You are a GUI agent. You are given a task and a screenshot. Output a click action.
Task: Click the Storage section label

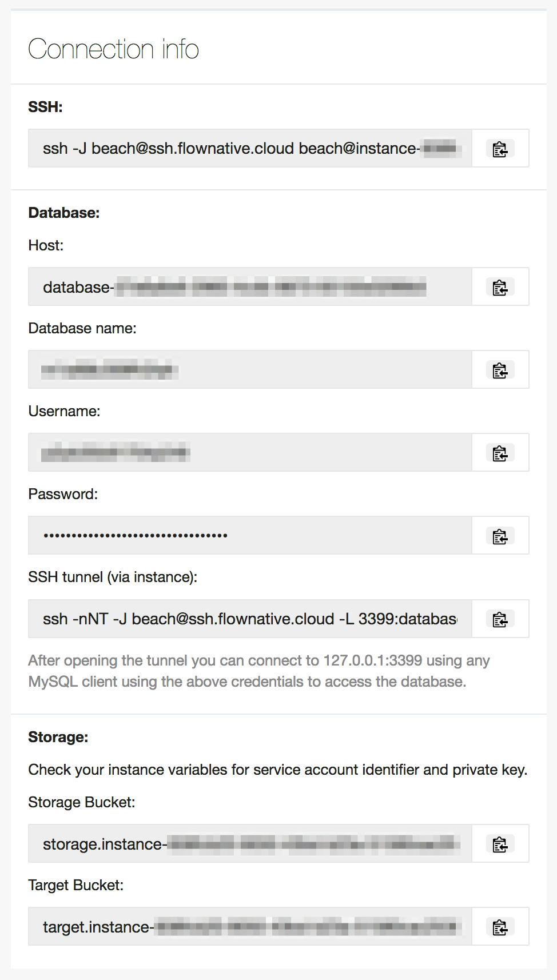[58, 737]
